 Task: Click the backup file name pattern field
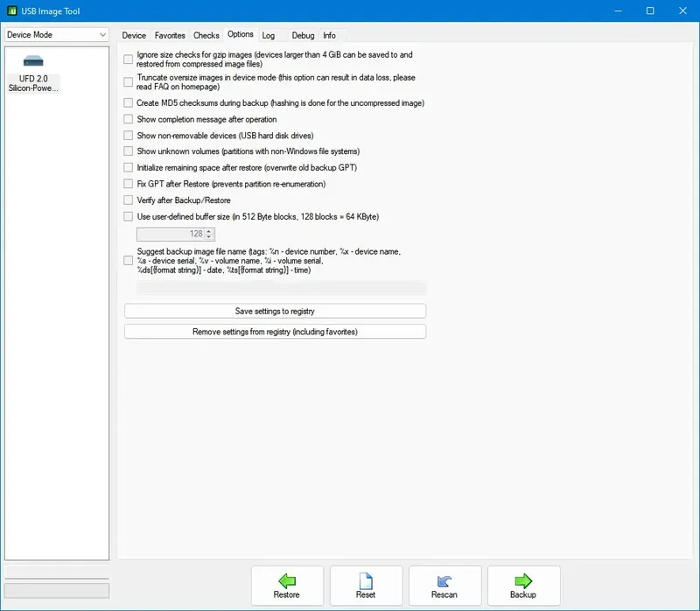(282, 288)
